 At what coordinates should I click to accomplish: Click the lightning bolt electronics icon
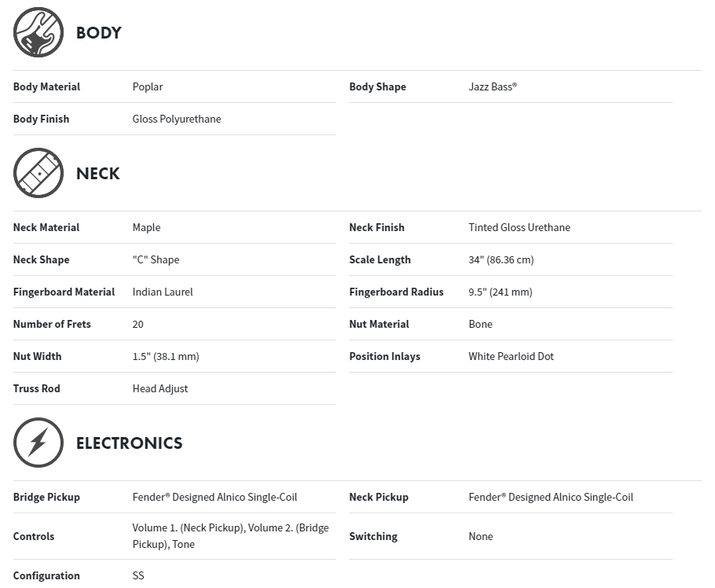coord(38,443)
